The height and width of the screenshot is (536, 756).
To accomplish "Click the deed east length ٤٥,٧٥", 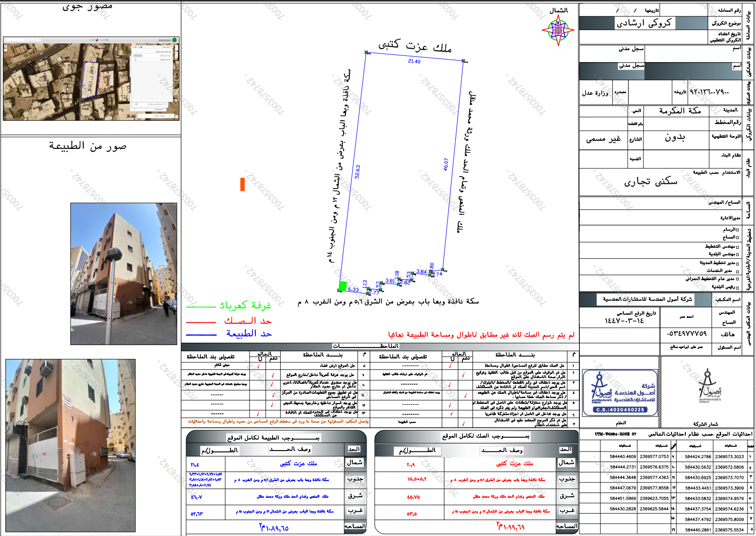I will coord(413,497).
